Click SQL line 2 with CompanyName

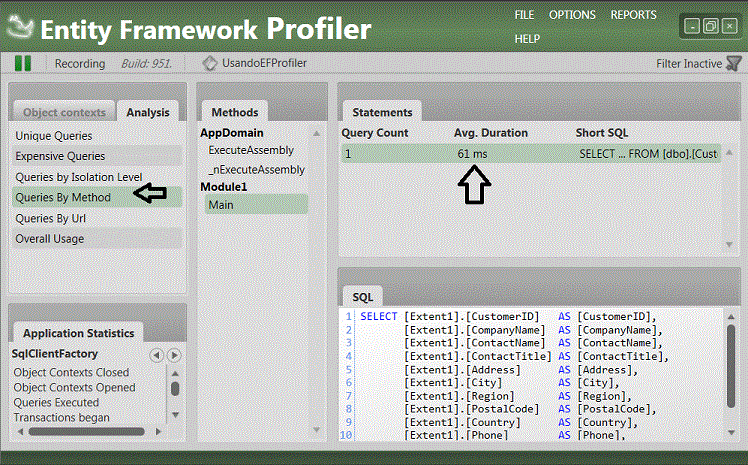tap(533, 330)
